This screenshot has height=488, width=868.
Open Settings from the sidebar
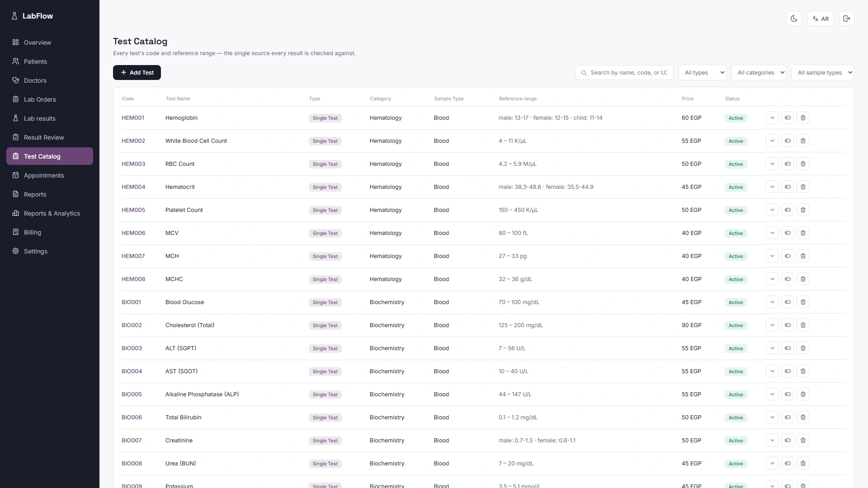click(50, 251)
